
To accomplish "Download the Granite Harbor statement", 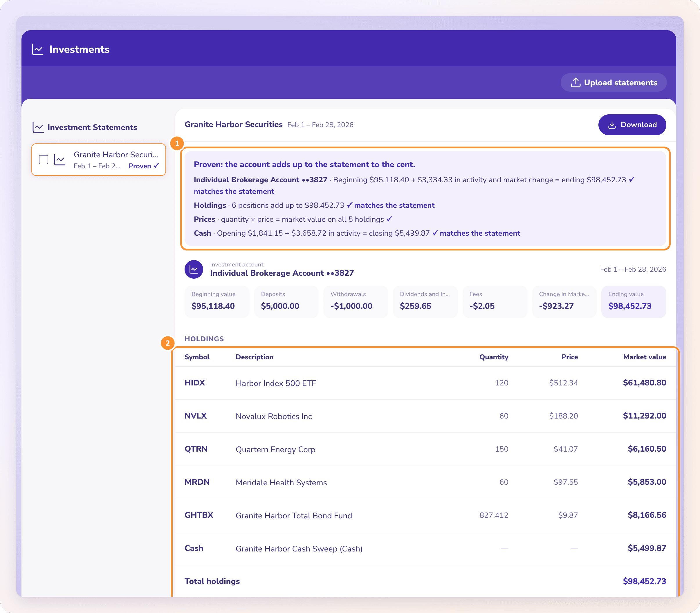I will tap(632, 125).
